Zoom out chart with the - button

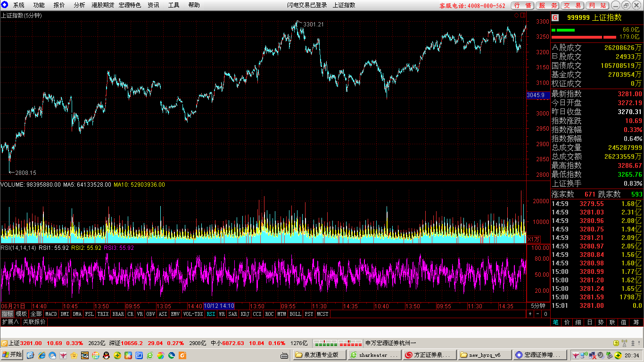click(537, 314)
